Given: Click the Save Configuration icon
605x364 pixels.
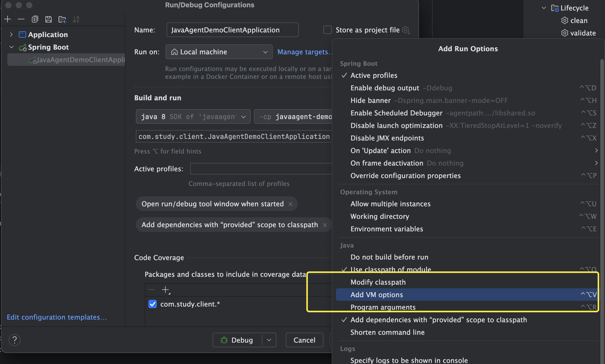Looking at the screenshot, I should [x=48, y=19].
